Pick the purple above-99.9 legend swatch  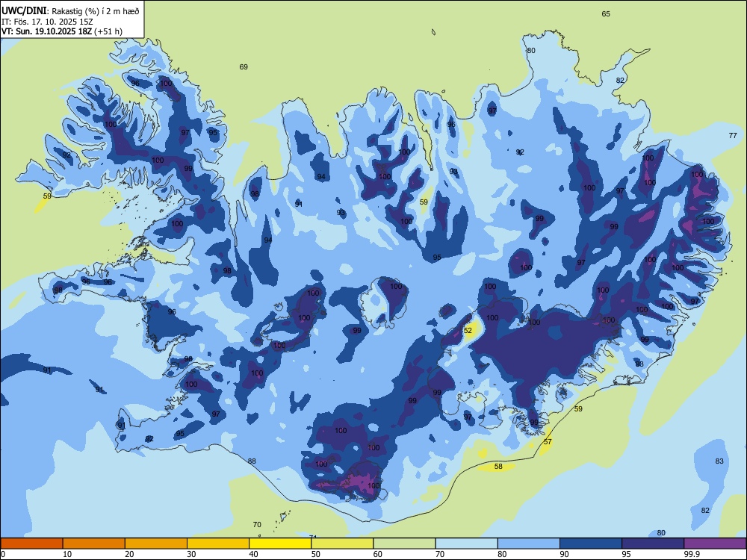point(715,544)
